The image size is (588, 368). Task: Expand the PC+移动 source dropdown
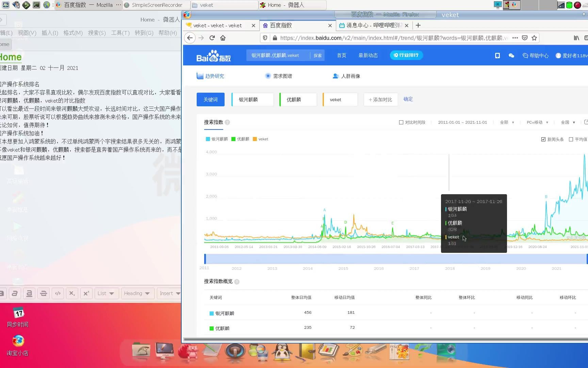(537, 122)
